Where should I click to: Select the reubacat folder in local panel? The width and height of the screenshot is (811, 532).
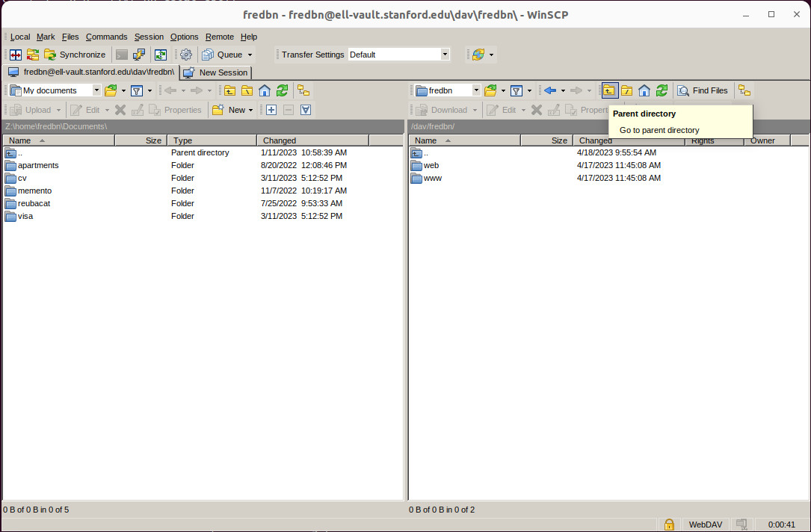34,203
